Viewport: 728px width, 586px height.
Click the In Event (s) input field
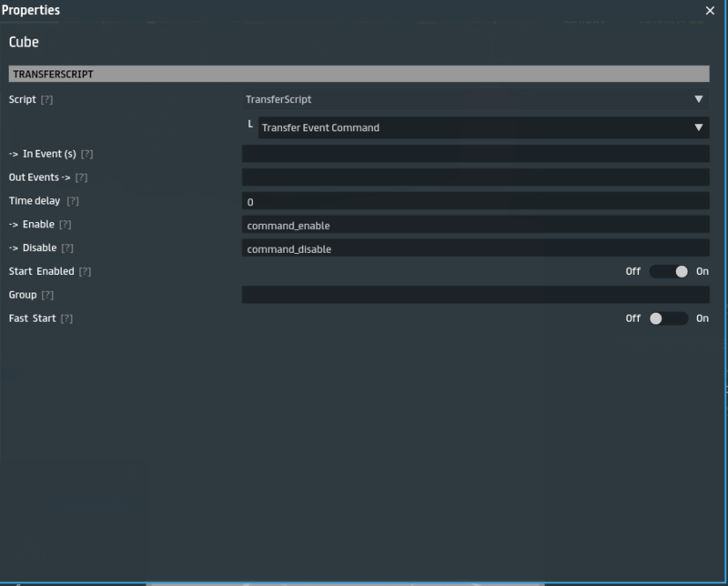(475, 154)
